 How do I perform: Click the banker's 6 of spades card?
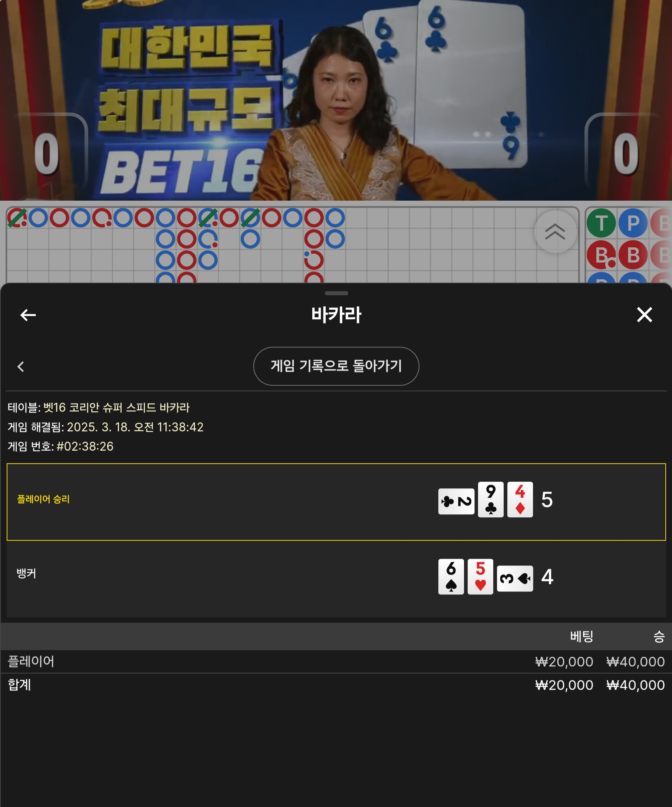tap(451, 577)
